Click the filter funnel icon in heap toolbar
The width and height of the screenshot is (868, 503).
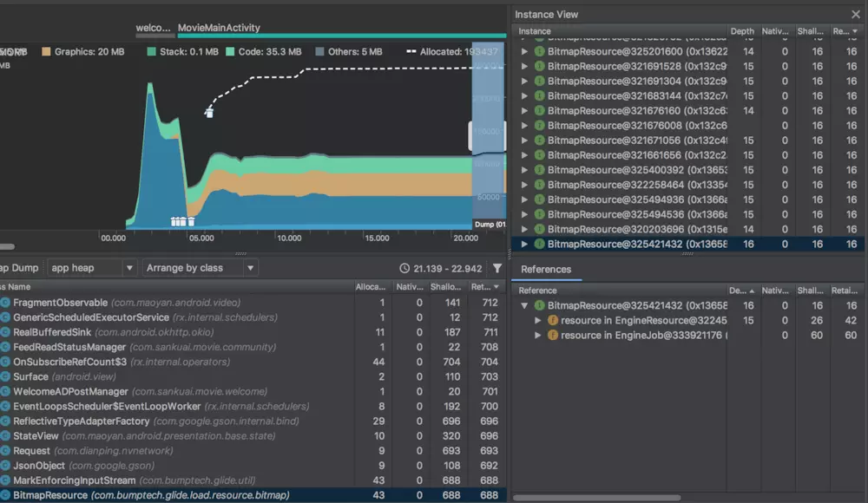[x=497, y=268]
